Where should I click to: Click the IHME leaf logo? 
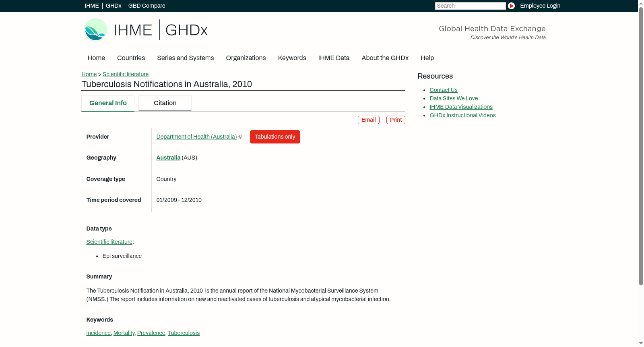[x=95, y=30]
